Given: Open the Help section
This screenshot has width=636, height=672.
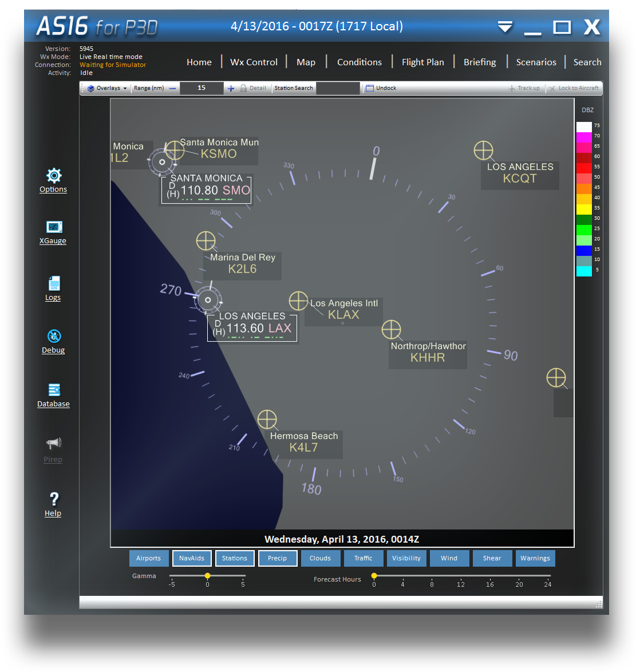Looking at the screenshot, I should tap(53, 502).
